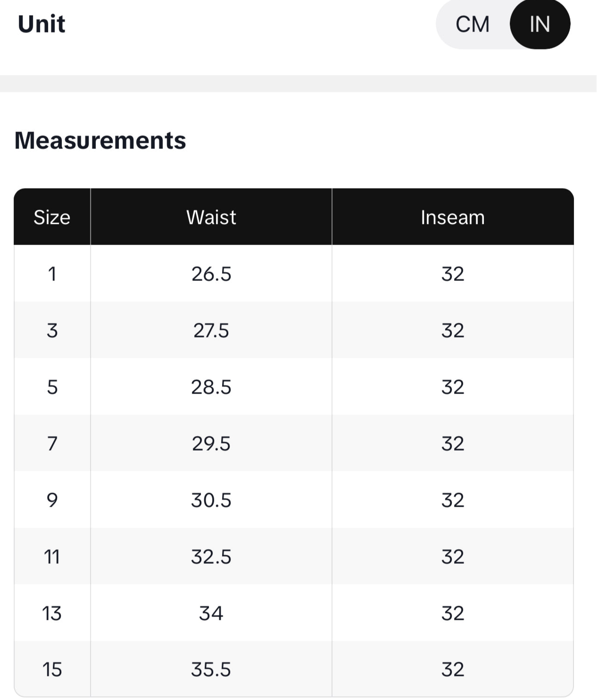
Task: Click waist value 26.5
Action: (211, 274)
